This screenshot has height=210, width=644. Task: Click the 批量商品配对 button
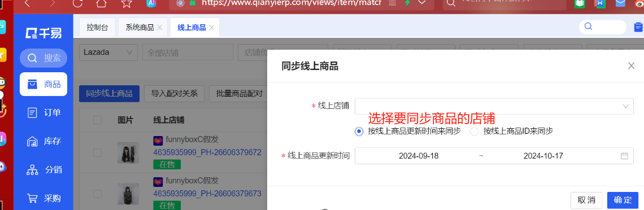coord(238,94)
